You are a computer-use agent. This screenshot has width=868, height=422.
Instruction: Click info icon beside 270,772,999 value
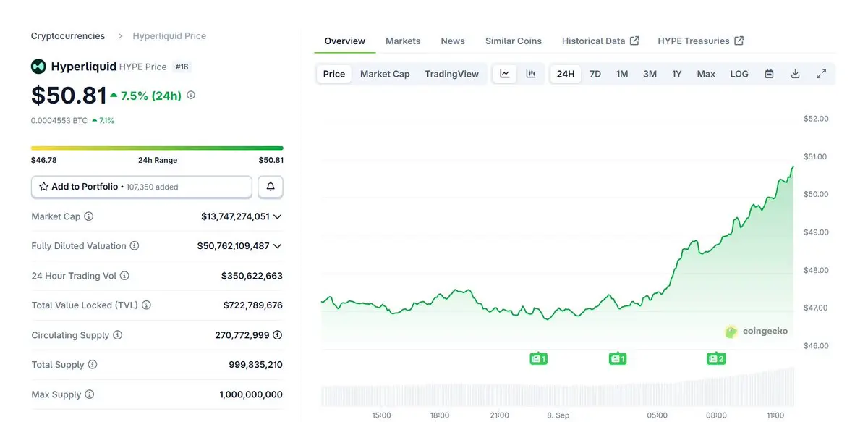click(x=278, y=335)
